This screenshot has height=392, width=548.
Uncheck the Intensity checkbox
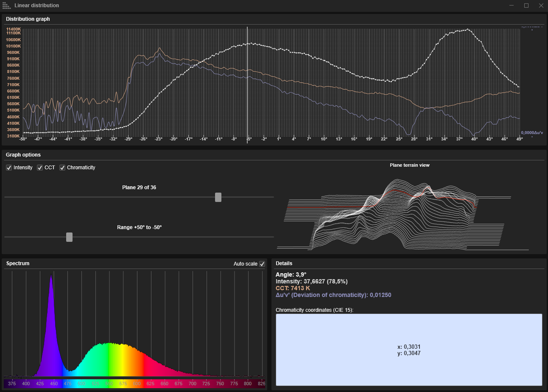(9, 168)
